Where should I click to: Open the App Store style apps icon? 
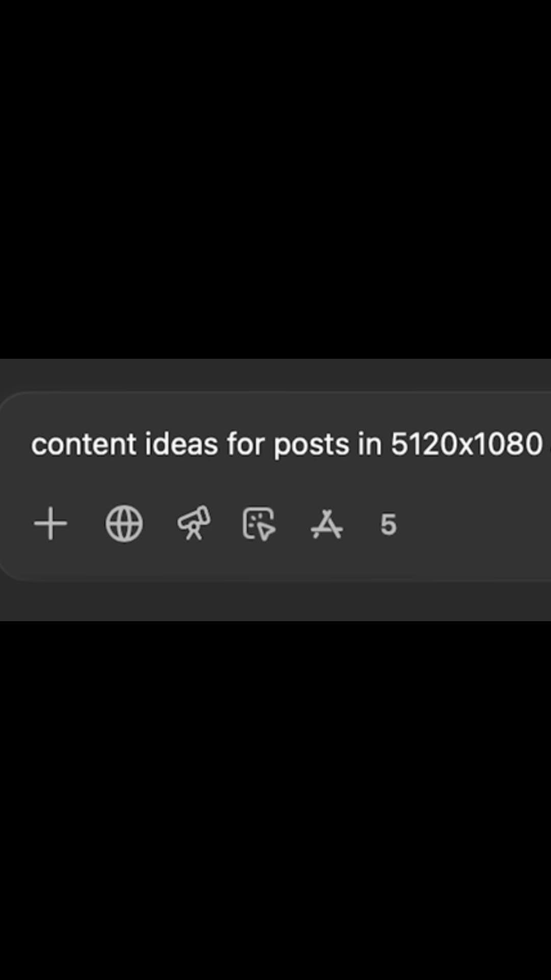tap(327, 524)
